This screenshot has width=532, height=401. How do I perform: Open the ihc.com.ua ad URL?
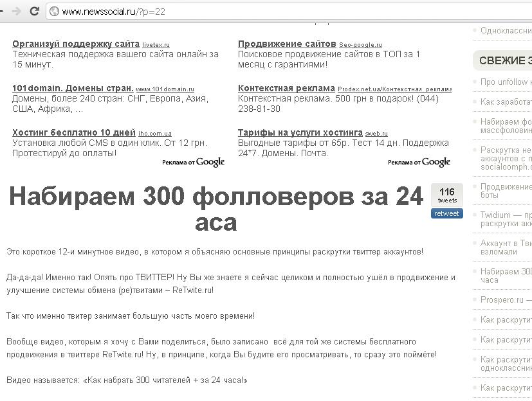coord(155,134)
